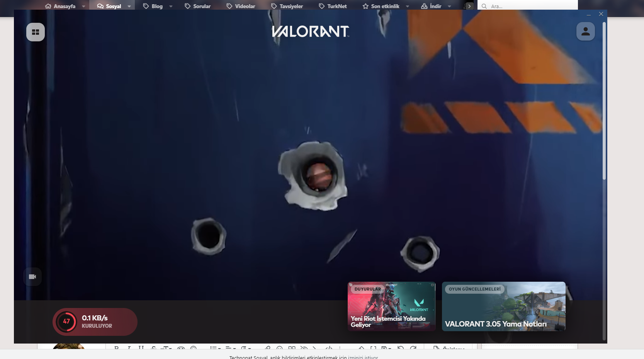644x359 pixels.
Task: Expand the Blog dropdown arrow
Action: pyautogui.click(x=171, y=6)
